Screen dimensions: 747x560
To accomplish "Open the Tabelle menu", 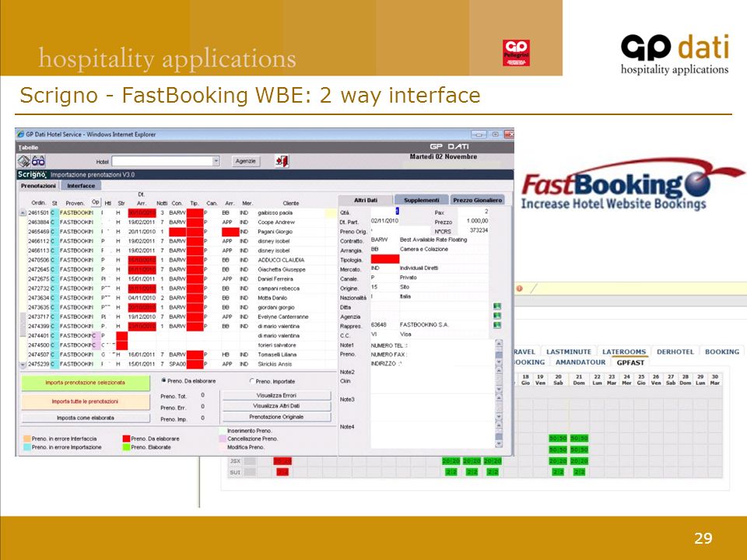I will pyautogui.click(x=28, y=148).
